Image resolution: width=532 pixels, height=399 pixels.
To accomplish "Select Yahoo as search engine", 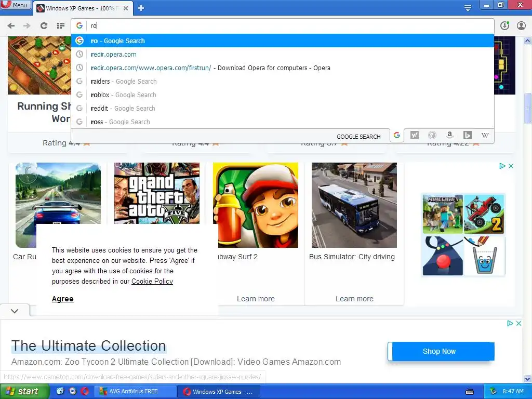I will pyautogui.click(x=414, y=136).
